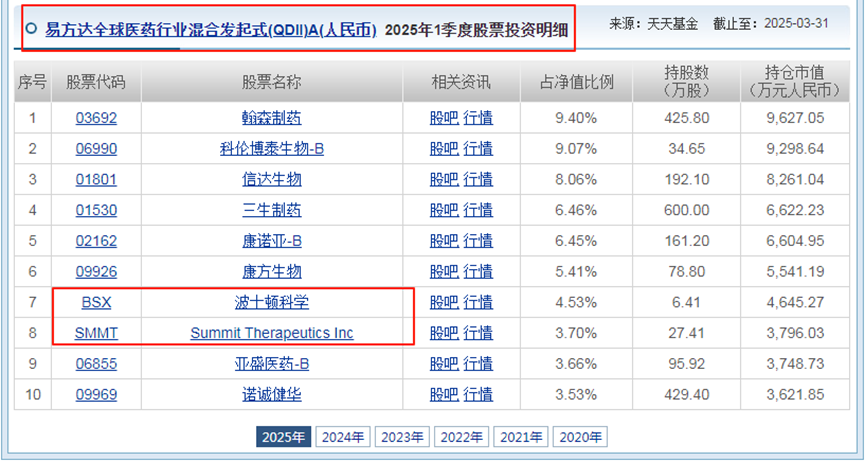Click the 股票名称 column header
865x461 pixels.
click(x=272, y=82)
